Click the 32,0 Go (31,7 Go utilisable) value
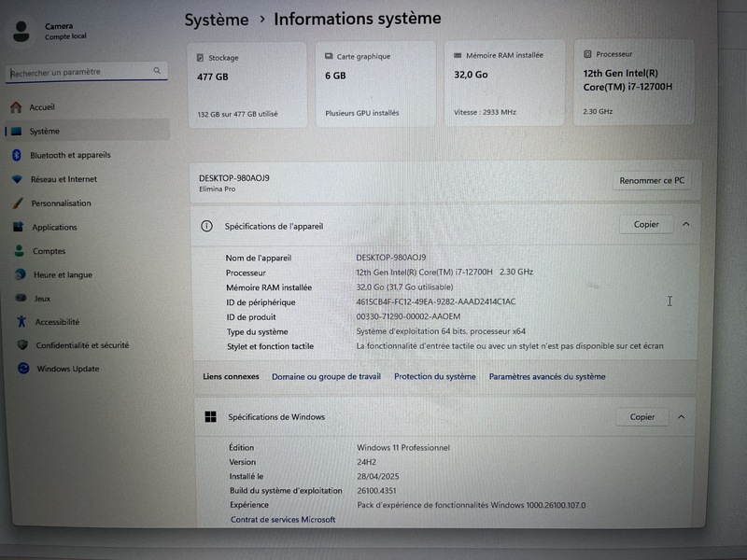Viewport: 747px width, 560px height. (404, 287)
